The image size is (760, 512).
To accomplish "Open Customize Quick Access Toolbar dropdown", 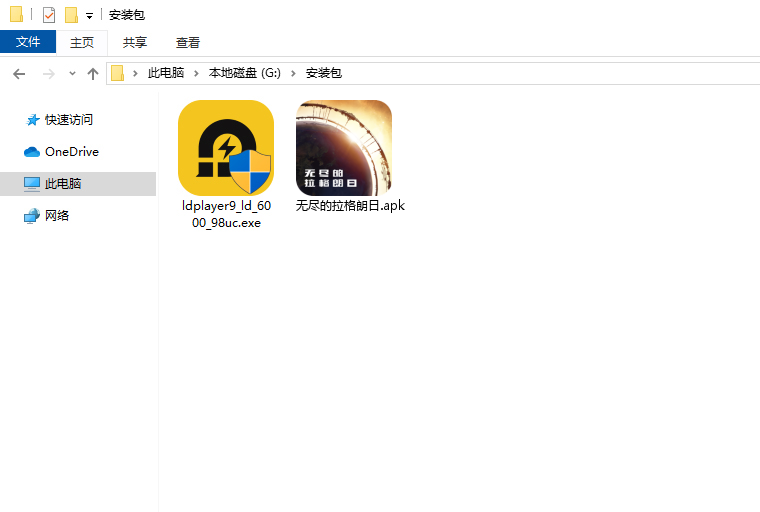I will click(x=89, y=16).
